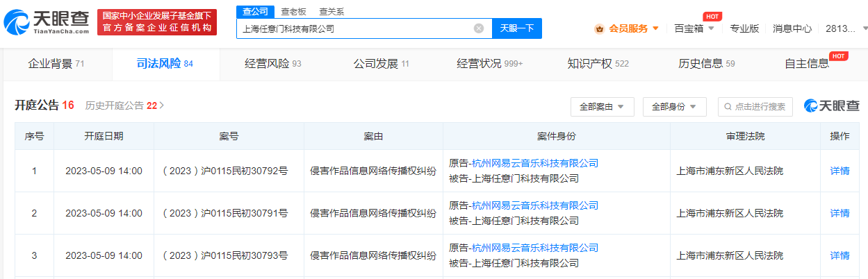Click 上海市浦东新区人民法院 in row 2
Screen dimensions: 868x279
730,213
